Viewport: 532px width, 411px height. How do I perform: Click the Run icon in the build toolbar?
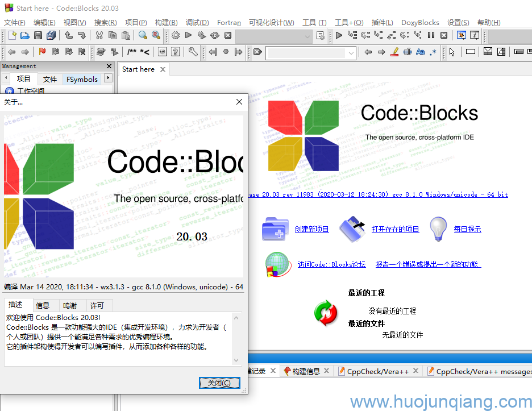coord(189,35)
